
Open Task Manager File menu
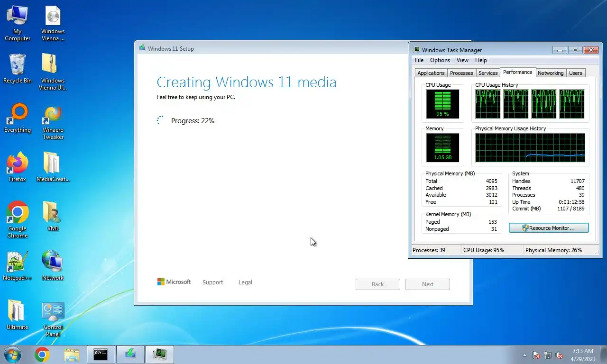[419, 60]
